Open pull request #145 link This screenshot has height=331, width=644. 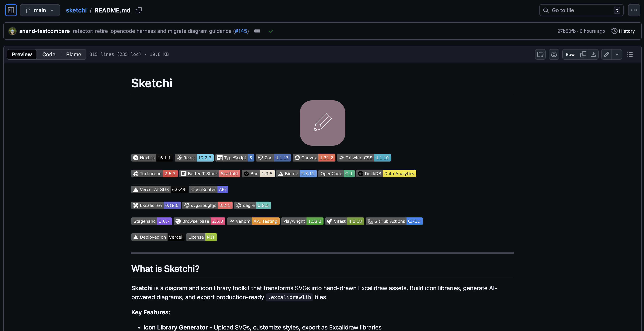pos(241,31)
